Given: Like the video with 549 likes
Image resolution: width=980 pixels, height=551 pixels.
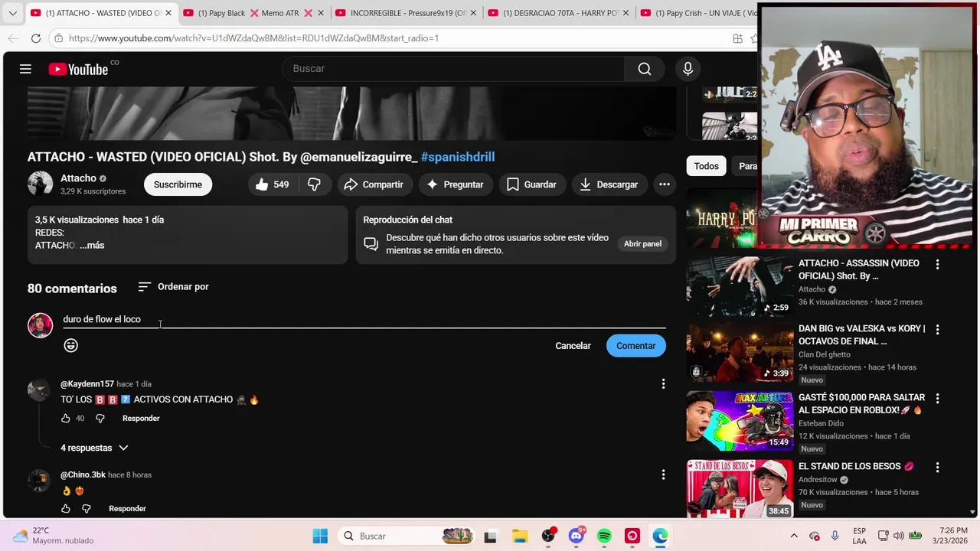Looking at the screenshot, I should (272, 184).
